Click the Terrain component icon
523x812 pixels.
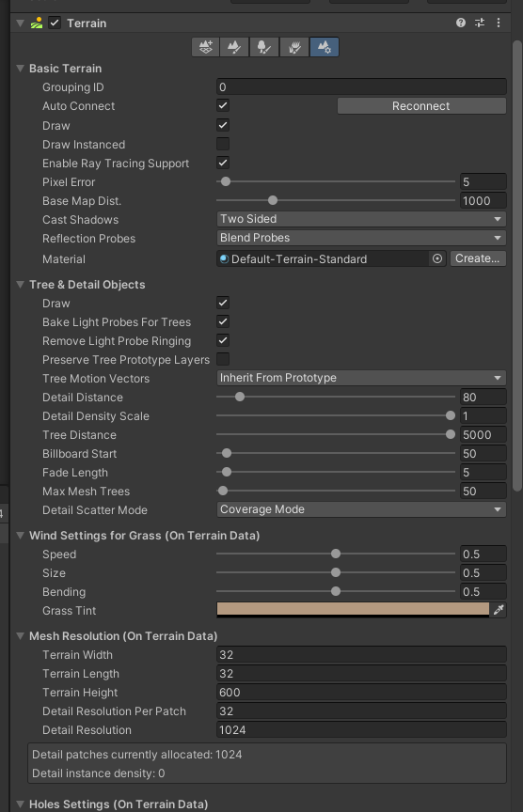pos(37,23)
